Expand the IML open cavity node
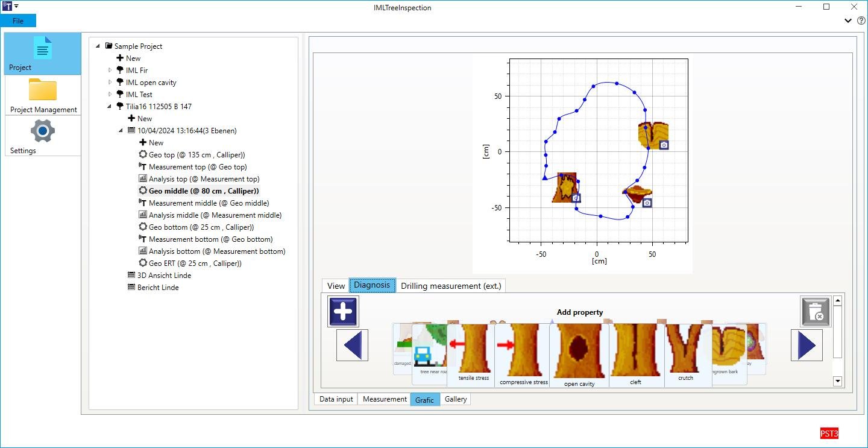The image size is (868, 448). (110, 83)
